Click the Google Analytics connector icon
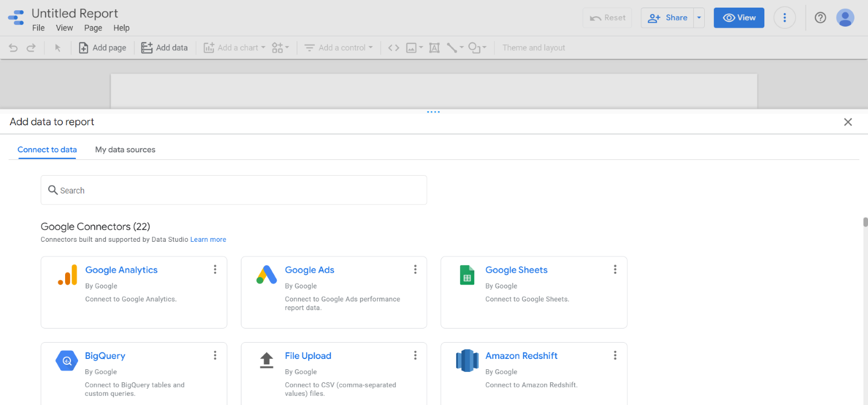The height and width of the screenshot is (405, 868). (x=68, y=275)
